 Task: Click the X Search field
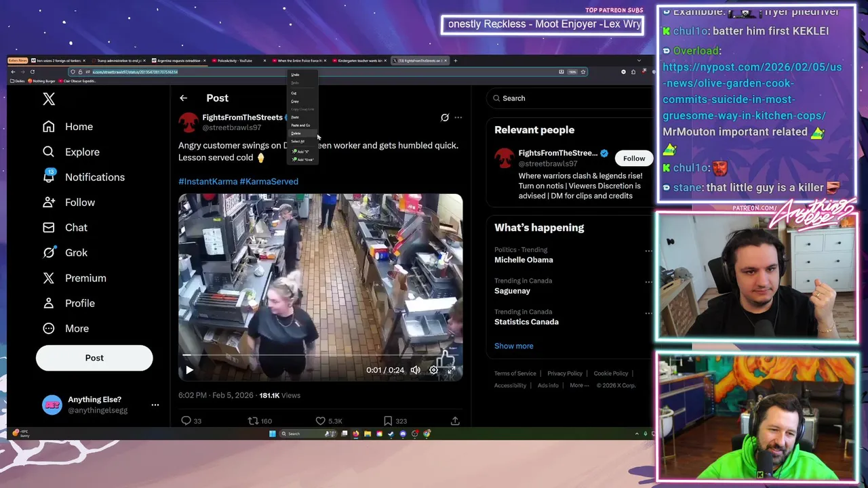click(568, 98)
